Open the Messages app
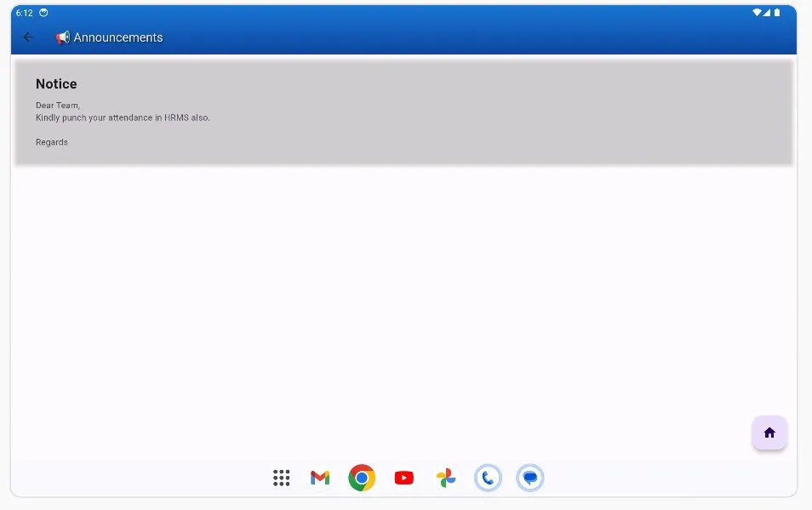This screenshot has height=510, width=812. (x=529, y=478)
